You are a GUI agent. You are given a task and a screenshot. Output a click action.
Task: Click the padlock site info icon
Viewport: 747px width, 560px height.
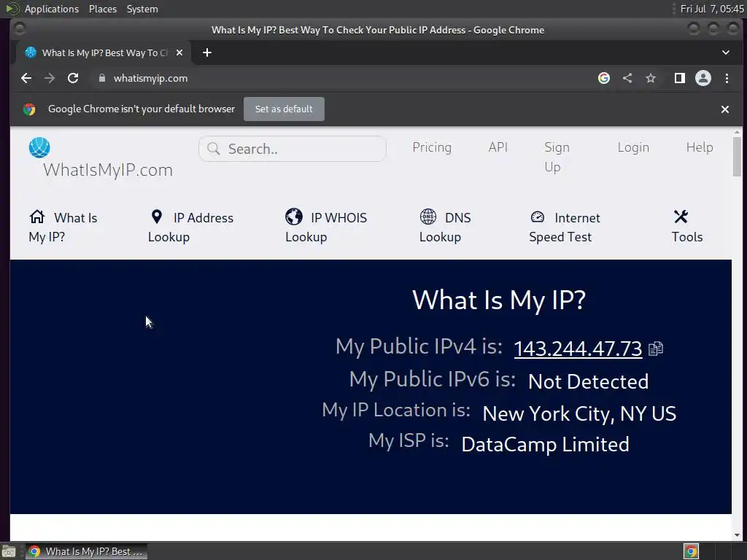101,78
